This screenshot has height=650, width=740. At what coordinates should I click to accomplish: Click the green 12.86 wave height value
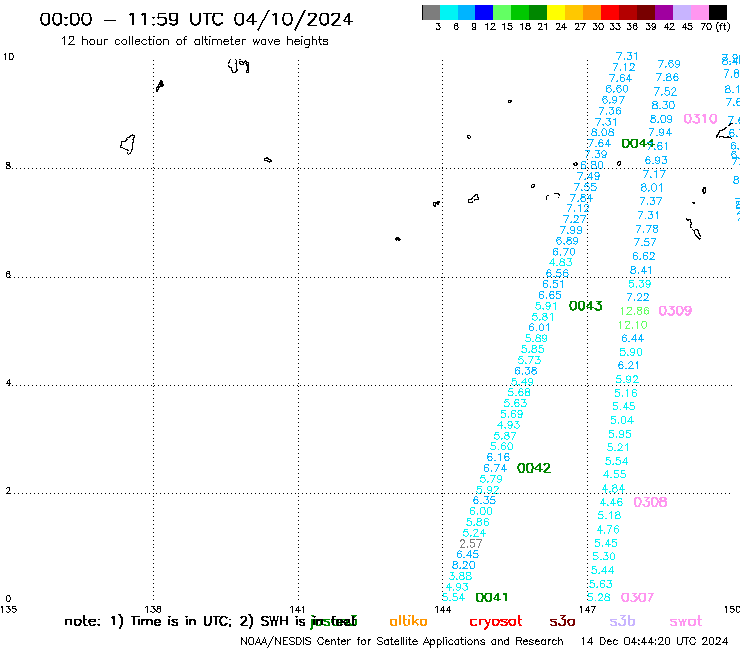click(634, 311)
